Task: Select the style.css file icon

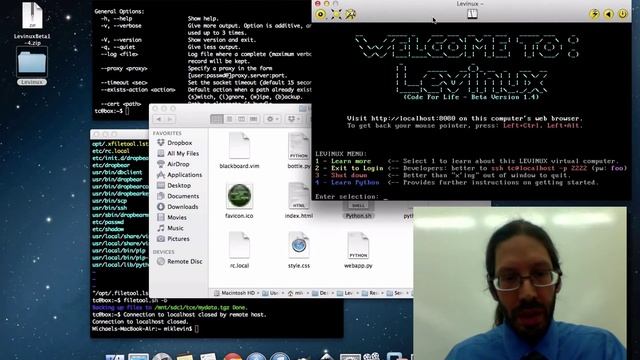Action: [x=299, y=245]
